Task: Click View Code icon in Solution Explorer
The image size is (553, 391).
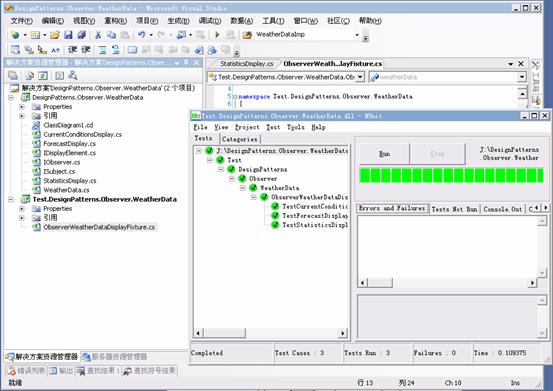Action: pos(60,75)
